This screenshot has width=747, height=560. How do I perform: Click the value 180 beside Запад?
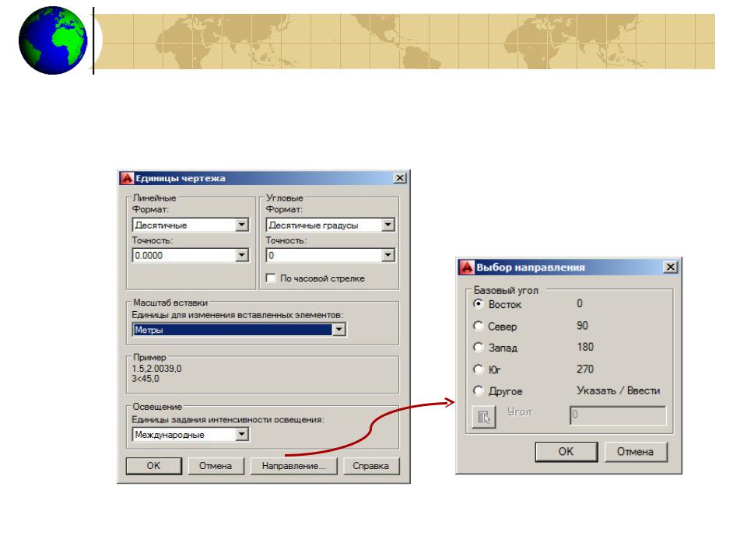coord(585,347)
